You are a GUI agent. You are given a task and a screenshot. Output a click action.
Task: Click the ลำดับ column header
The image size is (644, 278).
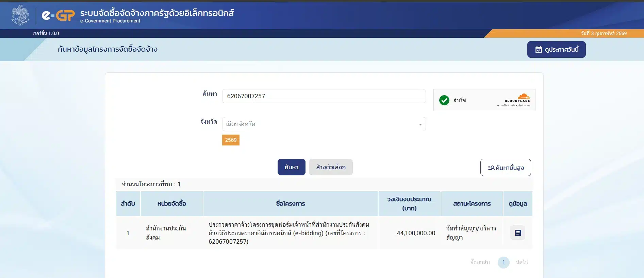(x=128, y=204)
